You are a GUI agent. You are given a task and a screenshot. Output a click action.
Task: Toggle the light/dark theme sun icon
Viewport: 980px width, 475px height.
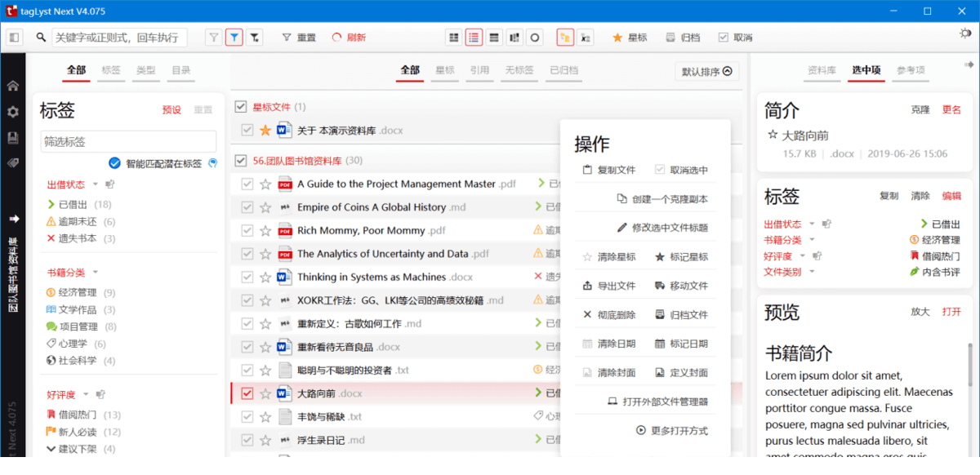click(965, 33)
